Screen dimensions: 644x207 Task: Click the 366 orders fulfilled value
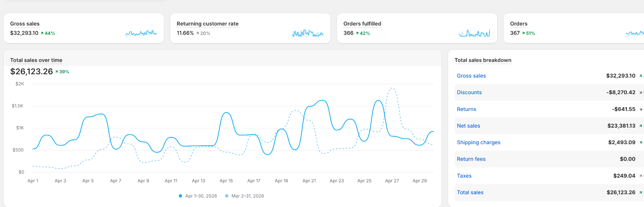(x=348, y=33)
